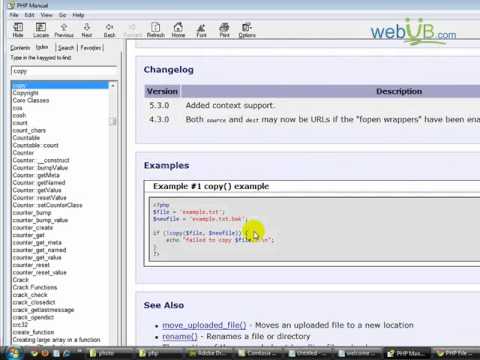
Task: Select 'counter_get_named' index entry
Action: tap(39, 250)
